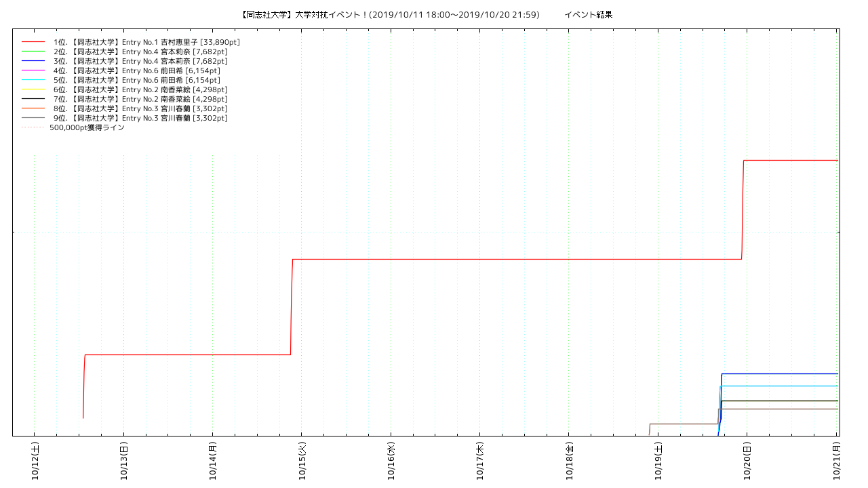Click the dark blue swatch for 3位
868x488 pixels.
(x=33, y=61)
